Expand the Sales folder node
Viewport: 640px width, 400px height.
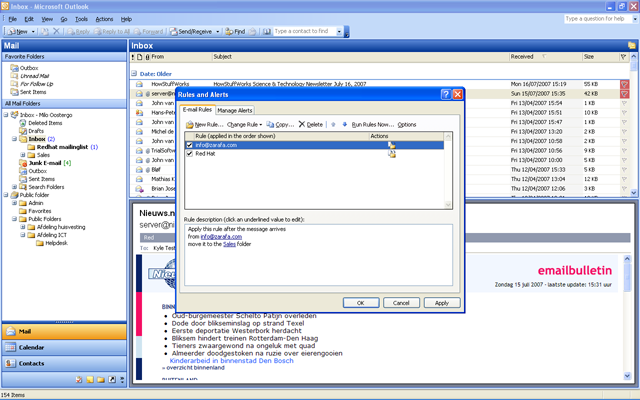pyautogui.click(x=23, y=155)
